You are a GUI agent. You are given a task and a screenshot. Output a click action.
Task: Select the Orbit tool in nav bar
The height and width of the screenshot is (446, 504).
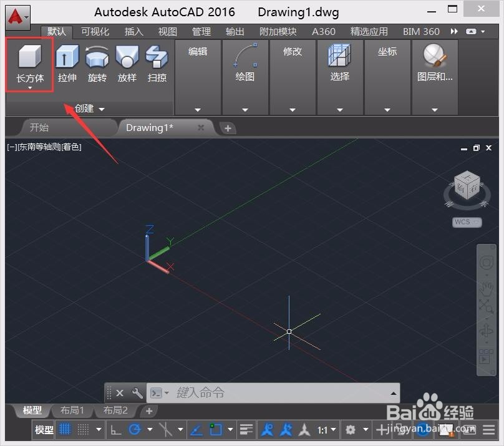coord(487,331)
